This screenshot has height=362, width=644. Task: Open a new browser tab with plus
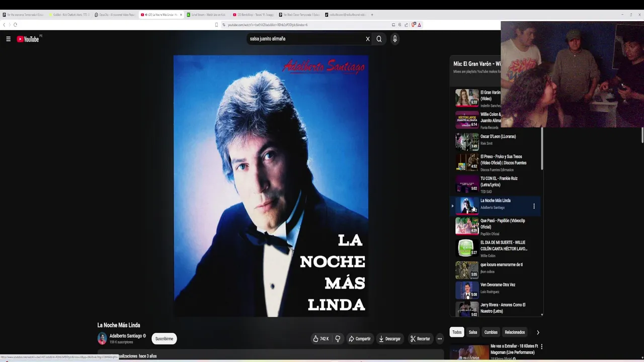(x=372, y=15)
